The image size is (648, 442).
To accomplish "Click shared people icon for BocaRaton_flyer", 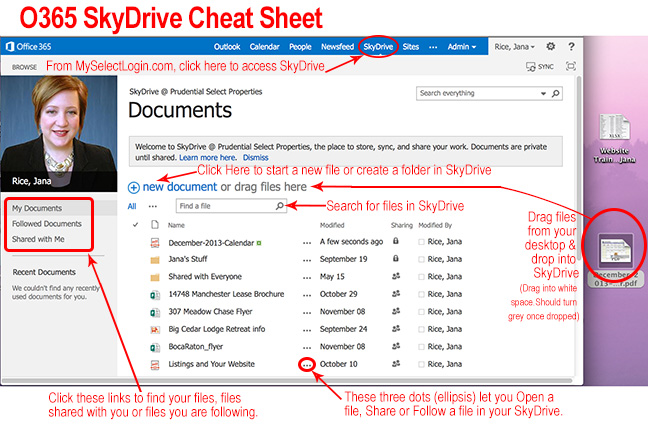I will [396, 346].
